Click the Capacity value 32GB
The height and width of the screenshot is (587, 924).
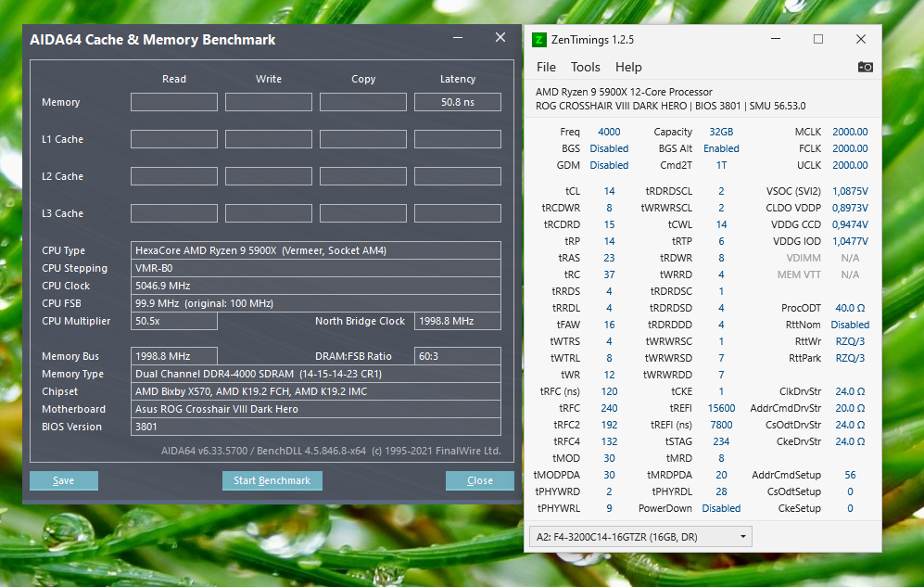721,132
